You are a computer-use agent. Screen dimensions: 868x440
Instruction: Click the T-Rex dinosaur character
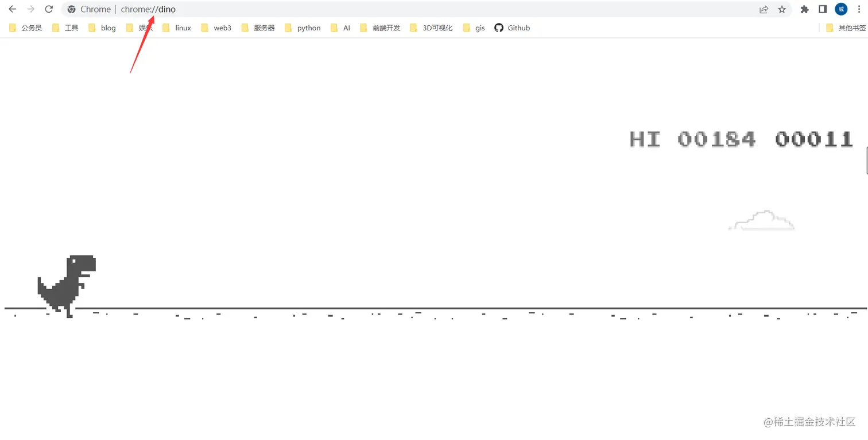pyautogui.click(x=67, y=286)
